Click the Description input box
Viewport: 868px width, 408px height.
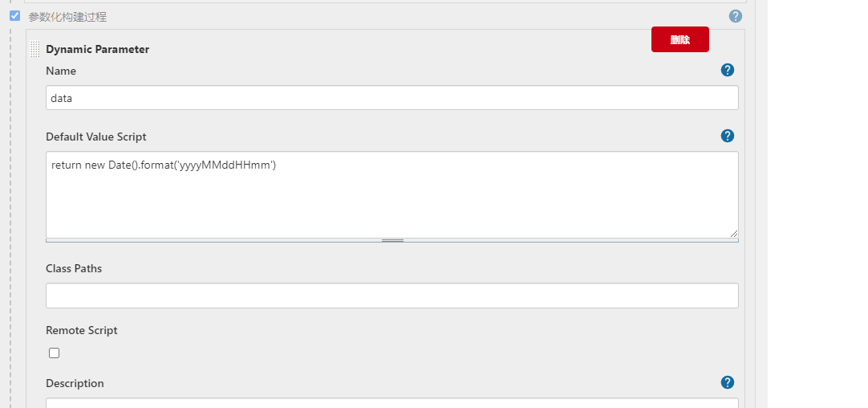[391, 403]
